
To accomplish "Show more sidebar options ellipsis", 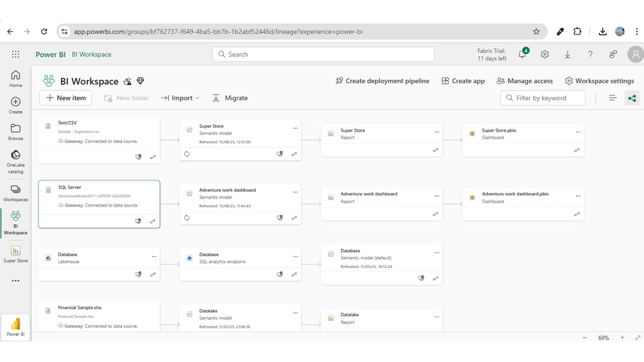I will coord(16,281).
